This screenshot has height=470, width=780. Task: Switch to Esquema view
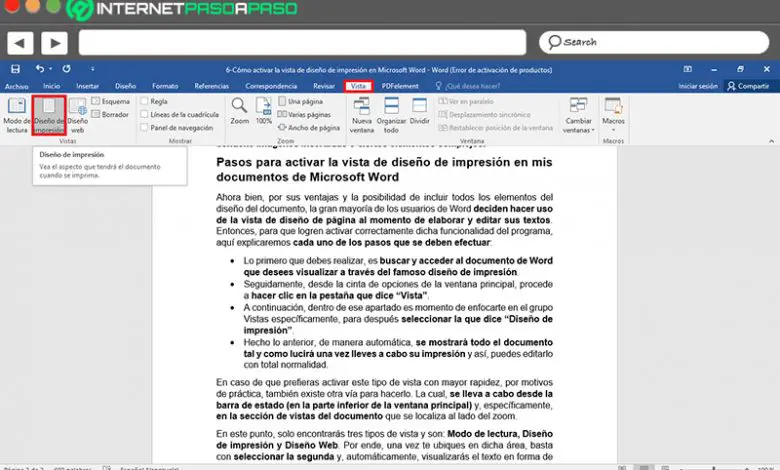110,101
